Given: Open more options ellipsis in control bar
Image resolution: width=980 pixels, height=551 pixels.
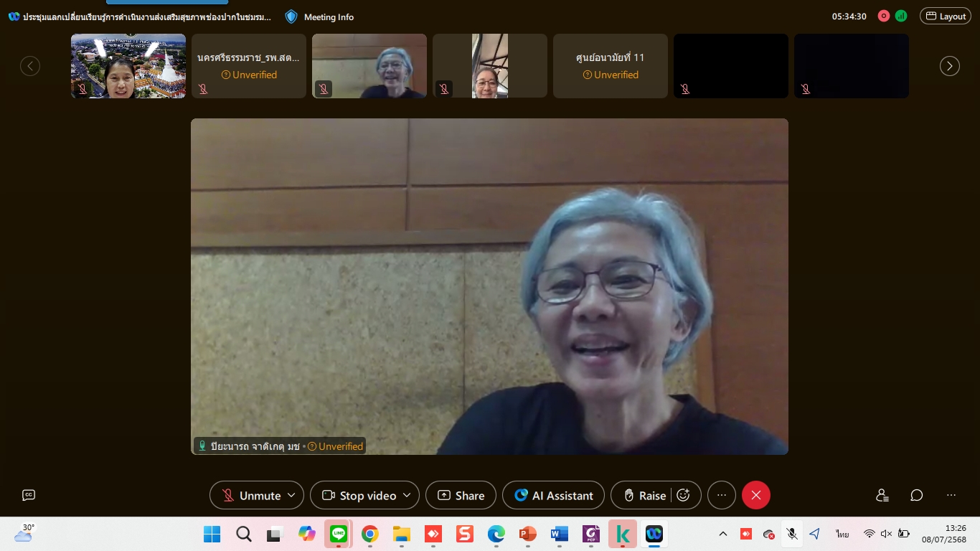Looking at the screenshot, I should tap(721, 495).
